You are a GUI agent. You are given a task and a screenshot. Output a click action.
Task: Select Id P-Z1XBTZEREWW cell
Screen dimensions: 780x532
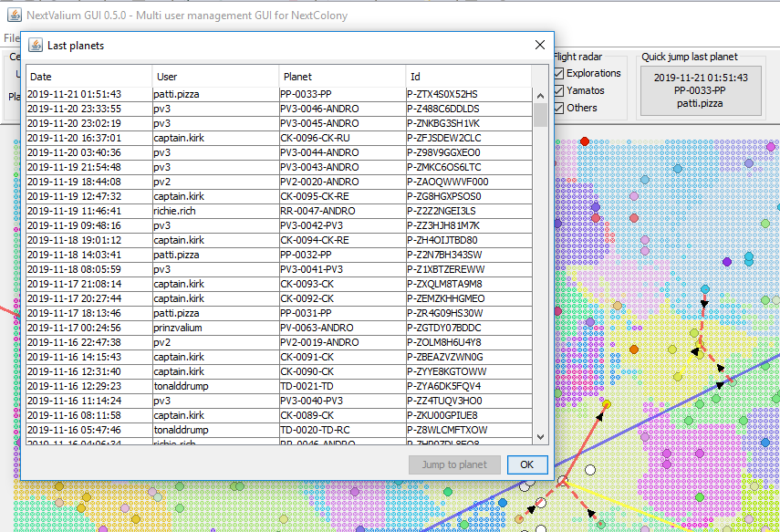pyautogui.click(x=469, y=269)
